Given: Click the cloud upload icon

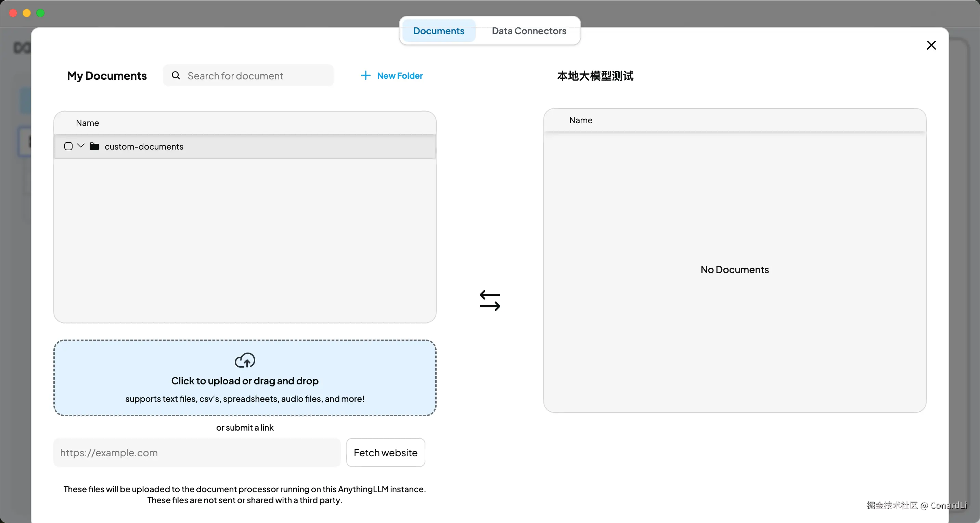Looking at the screenshot, I should (245, 360).
